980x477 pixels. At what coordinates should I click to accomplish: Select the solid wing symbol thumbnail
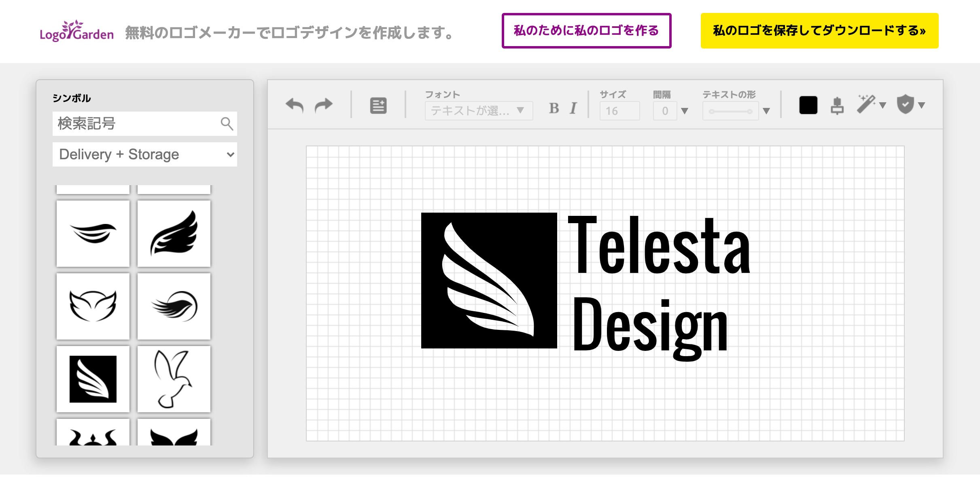(x=174, y=233)
